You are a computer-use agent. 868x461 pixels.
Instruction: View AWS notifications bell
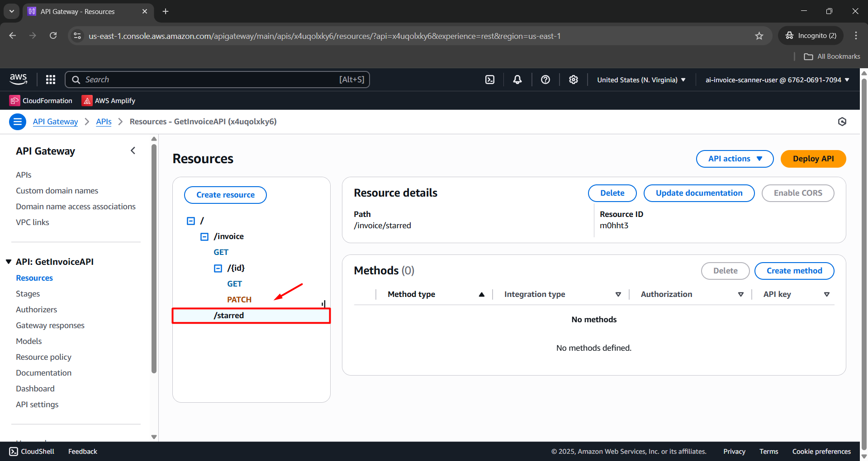click(x=517, y=79)
